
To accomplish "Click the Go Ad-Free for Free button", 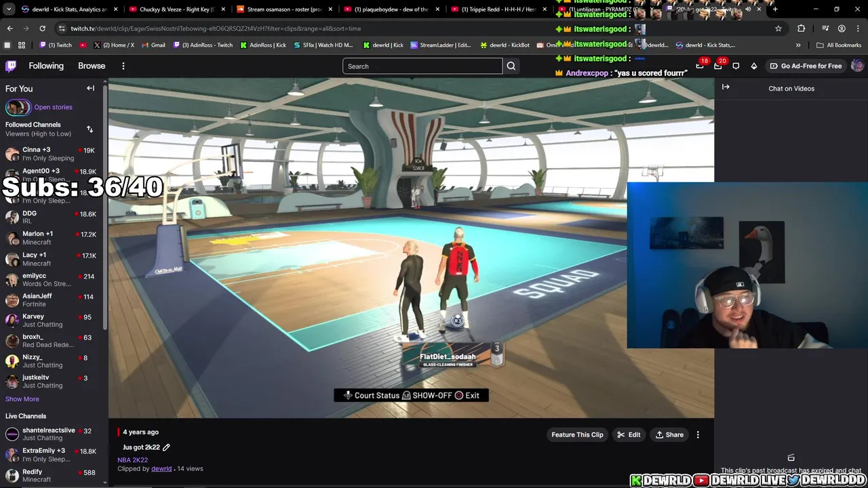I will pos(806,66).
